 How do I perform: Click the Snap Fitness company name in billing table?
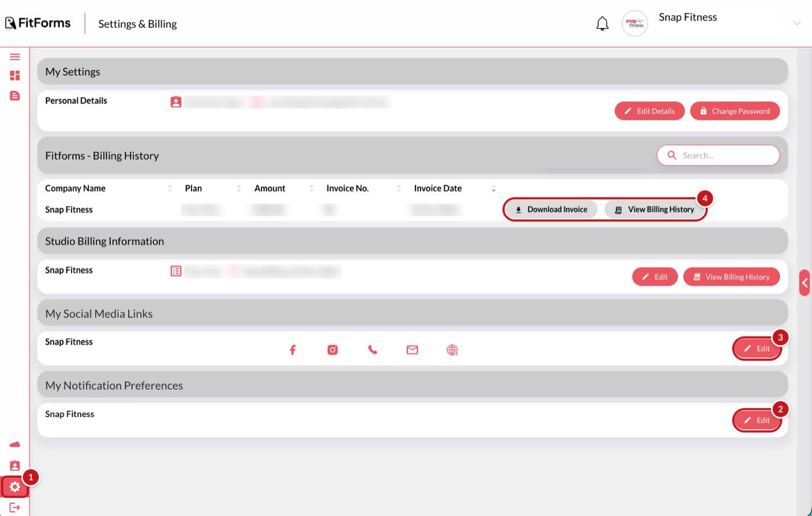point(69,209)
